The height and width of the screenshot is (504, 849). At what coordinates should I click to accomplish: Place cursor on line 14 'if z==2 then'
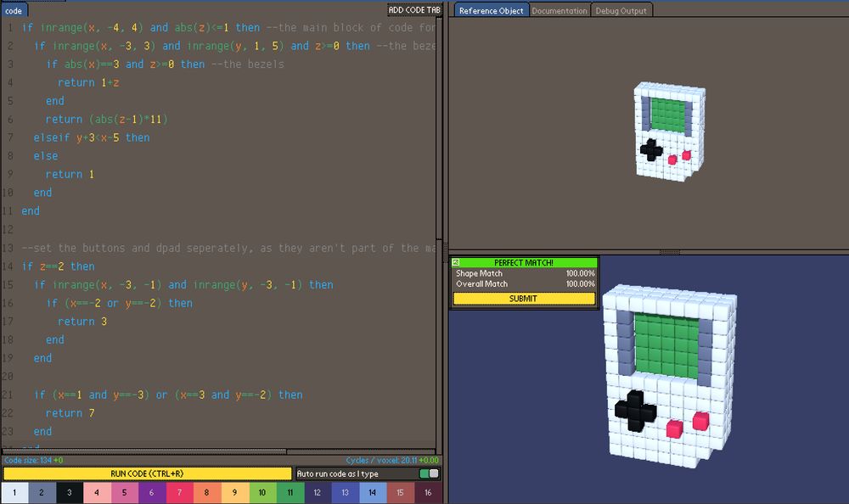(58, 266)
